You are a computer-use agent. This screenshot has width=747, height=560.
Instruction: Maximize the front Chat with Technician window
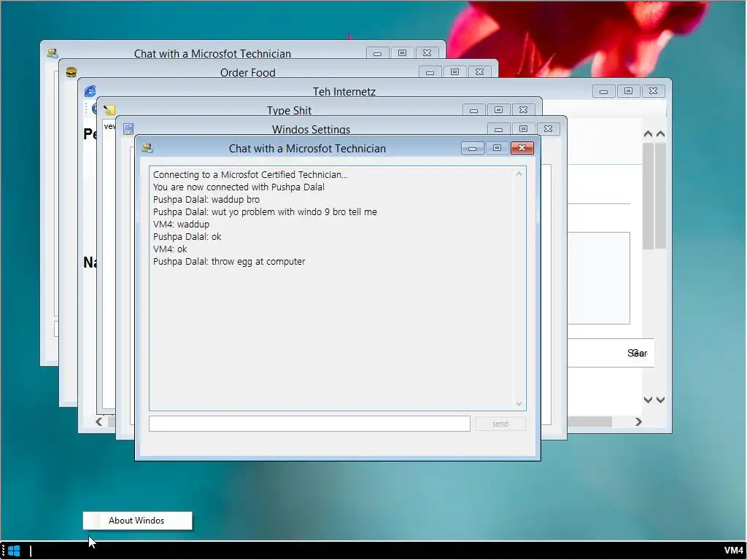[497, 148]
